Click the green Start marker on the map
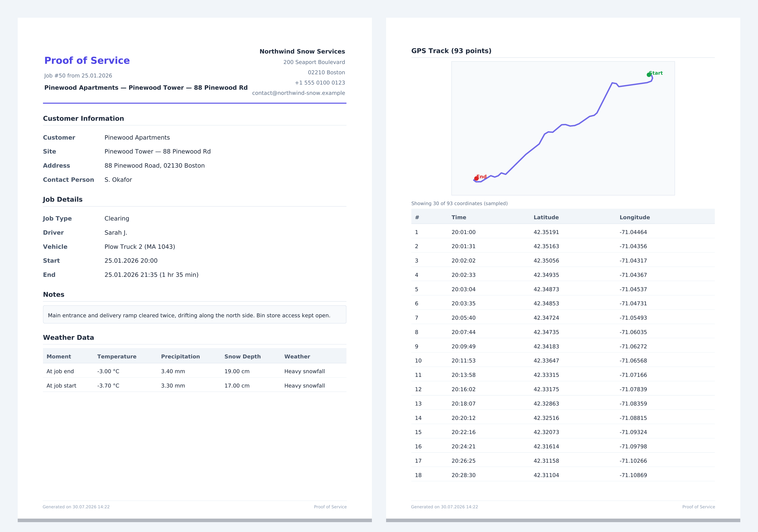Image resolution: width=758 pixels, height=532 pixels. (649, 75)
